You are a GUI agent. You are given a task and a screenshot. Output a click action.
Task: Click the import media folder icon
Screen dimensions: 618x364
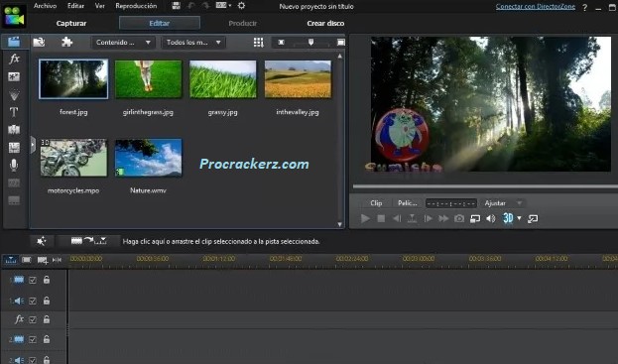click(x=39, y=42)
